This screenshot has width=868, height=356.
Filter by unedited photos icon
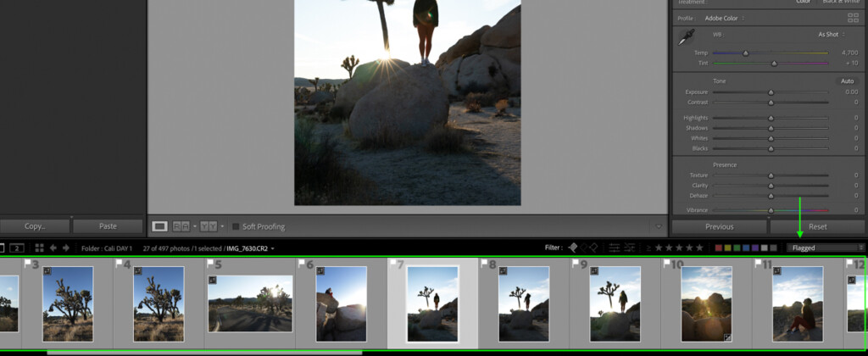tap(630, 248)
